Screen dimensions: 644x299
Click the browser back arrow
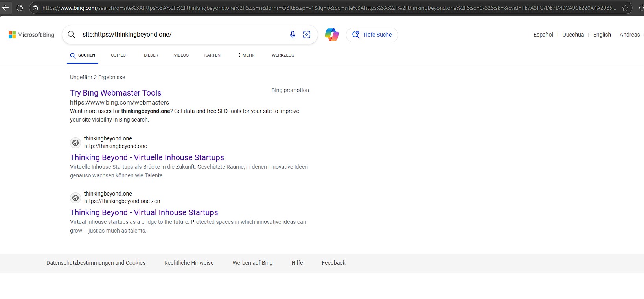pos(6,7)
